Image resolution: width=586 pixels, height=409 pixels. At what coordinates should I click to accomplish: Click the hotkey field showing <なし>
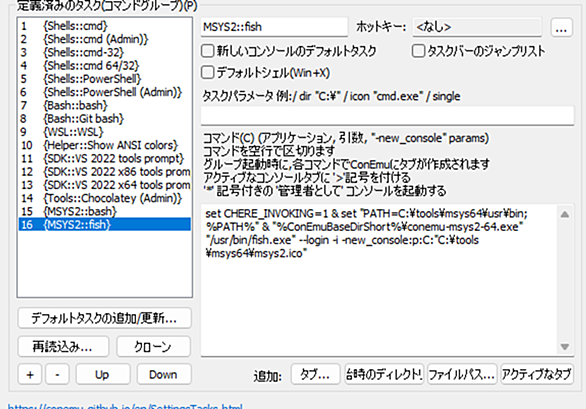477,27
